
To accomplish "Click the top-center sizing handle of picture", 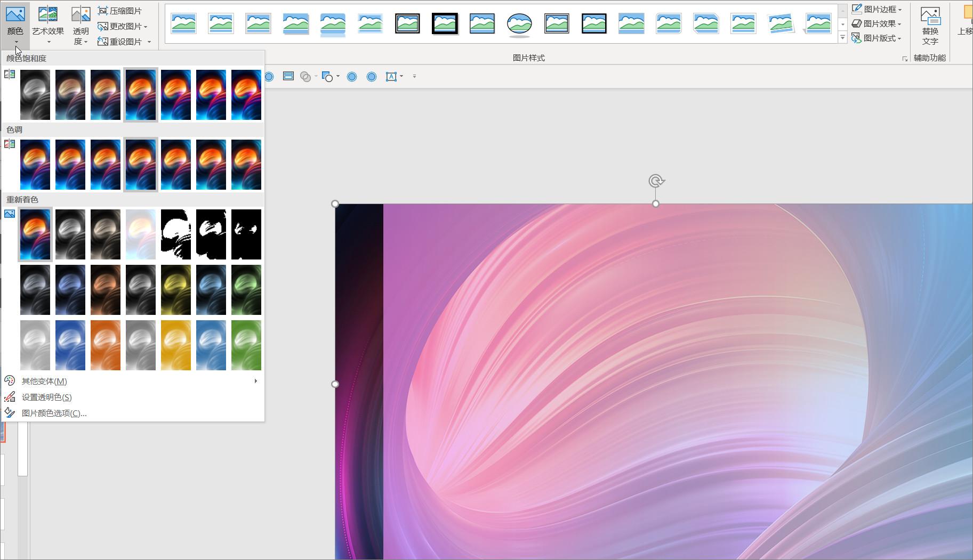I will [x=656, y=204].
